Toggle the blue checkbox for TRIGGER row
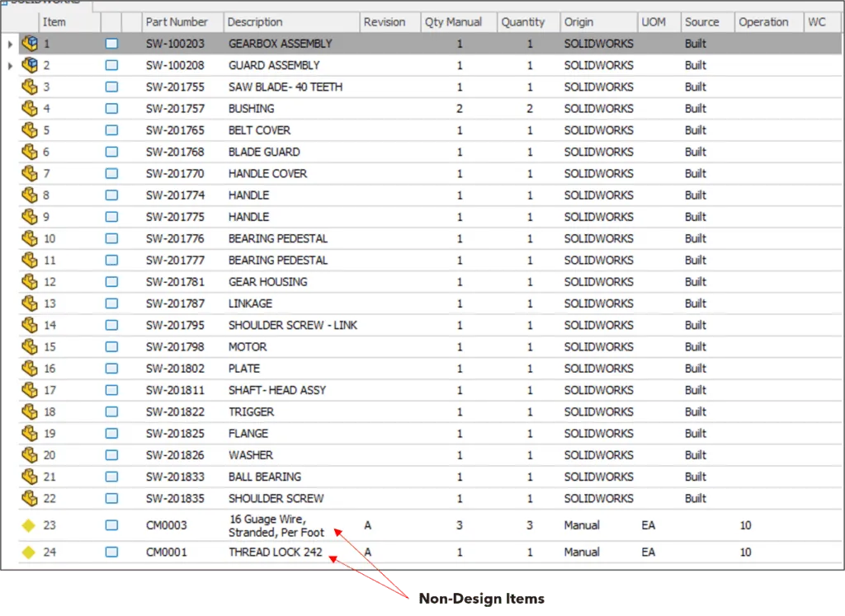This screenshot has width=845, height=616. point(111,412)
